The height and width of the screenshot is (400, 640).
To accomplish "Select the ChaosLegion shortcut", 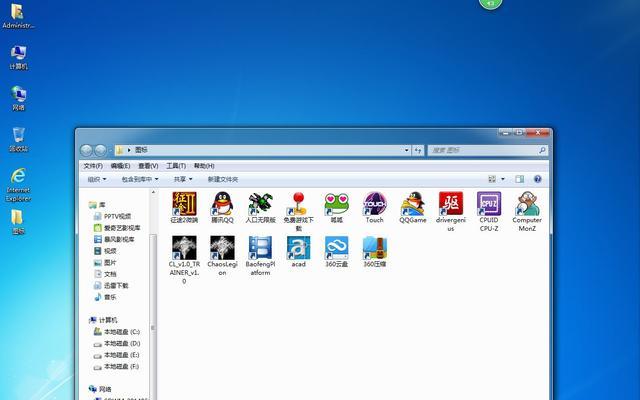I will (222, 256).
